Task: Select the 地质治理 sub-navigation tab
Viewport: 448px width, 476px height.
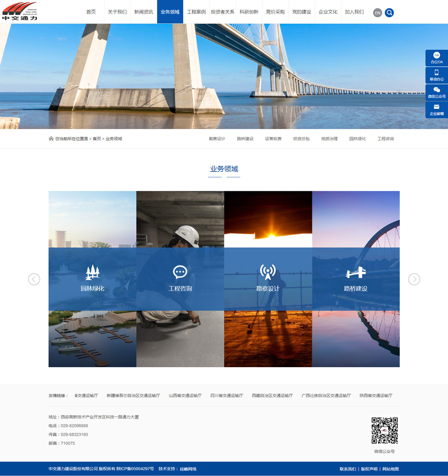Action: coord(329,139)
